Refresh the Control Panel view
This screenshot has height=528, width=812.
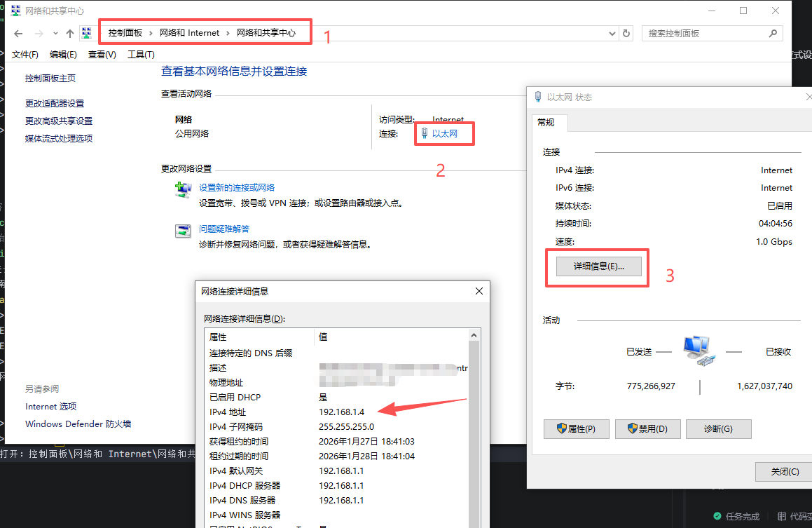(x=626, y=33)
